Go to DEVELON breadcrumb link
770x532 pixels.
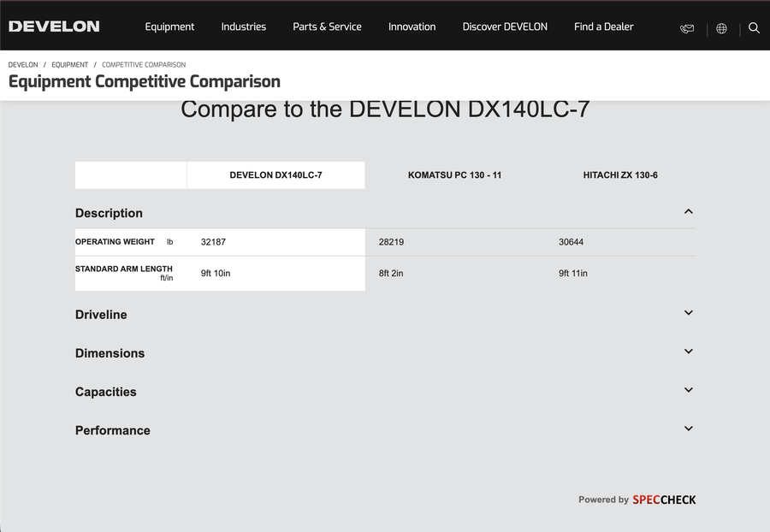click(23, 65)
